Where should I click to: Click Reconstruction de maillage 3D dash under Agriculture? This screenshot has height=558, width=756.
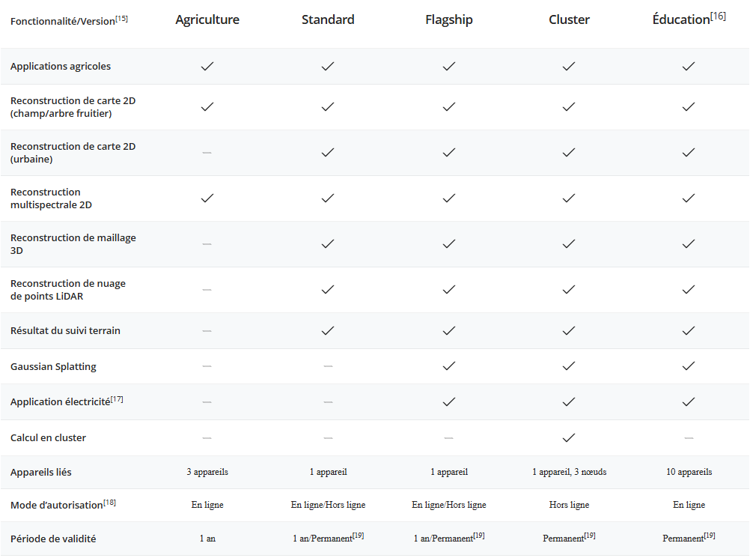(x=207, y=244)
